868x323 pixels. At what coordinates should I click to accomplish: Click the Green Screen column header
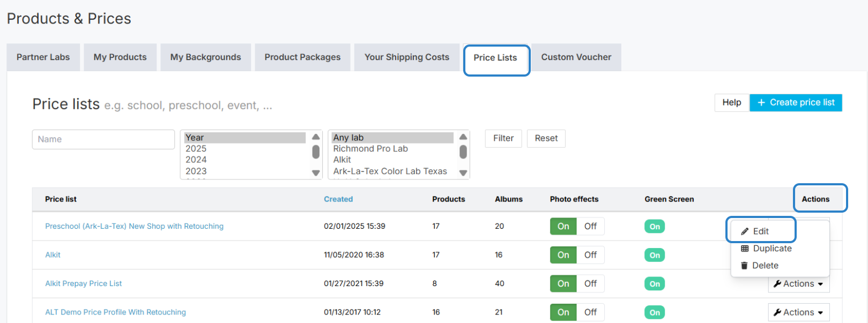tap(669, 199)
